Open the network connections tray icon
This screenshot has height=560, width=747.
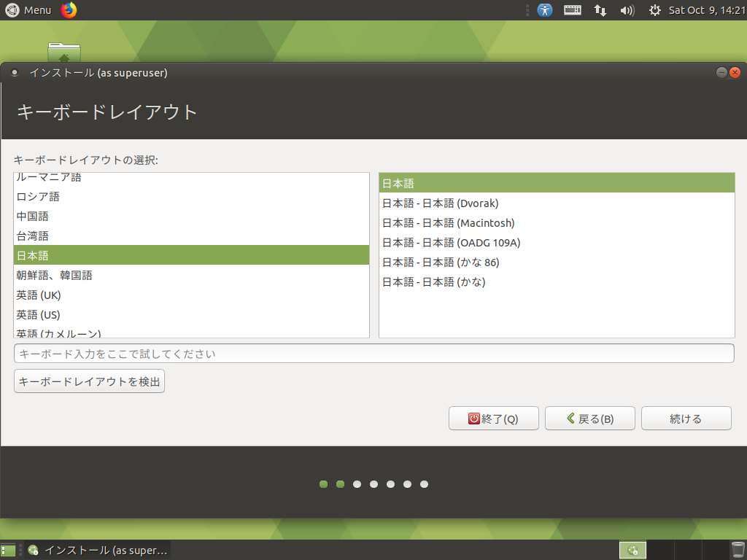tap(600, 10)
